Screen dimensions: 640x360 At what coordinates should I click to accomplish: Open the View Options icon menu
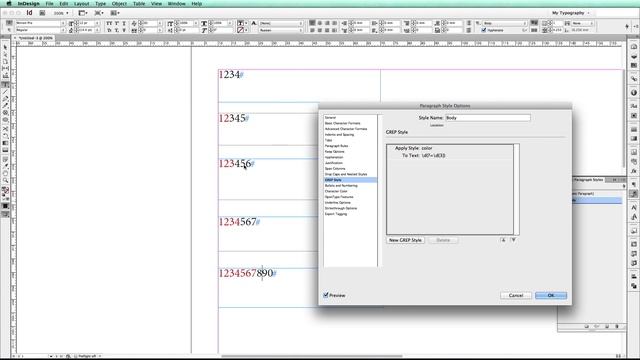(83, 13)
